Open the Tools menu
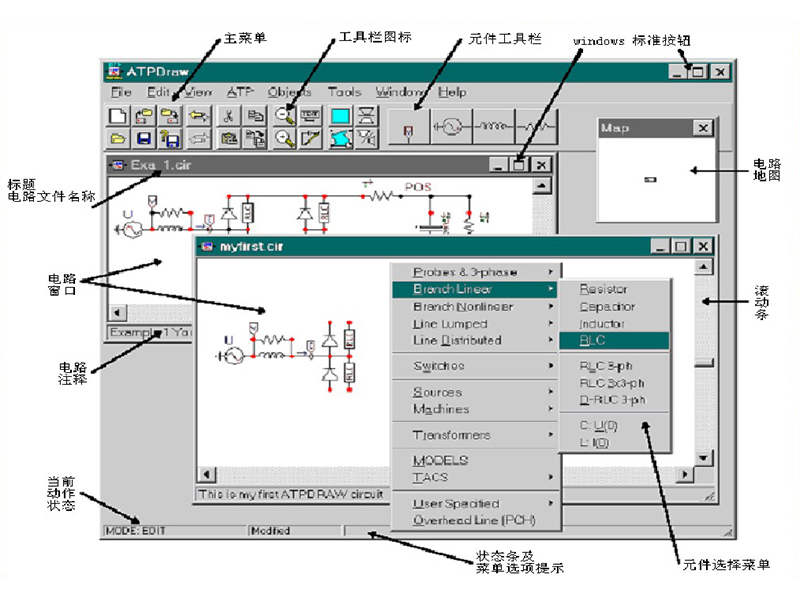This screenshot has width=800, height=600. pos(344,92)
